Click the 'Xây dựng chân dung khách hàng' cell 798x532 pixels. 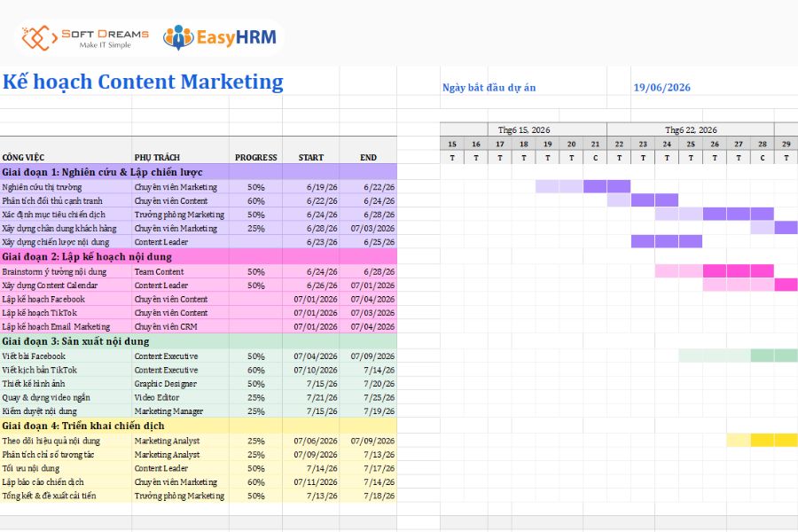tap(66, 228)
